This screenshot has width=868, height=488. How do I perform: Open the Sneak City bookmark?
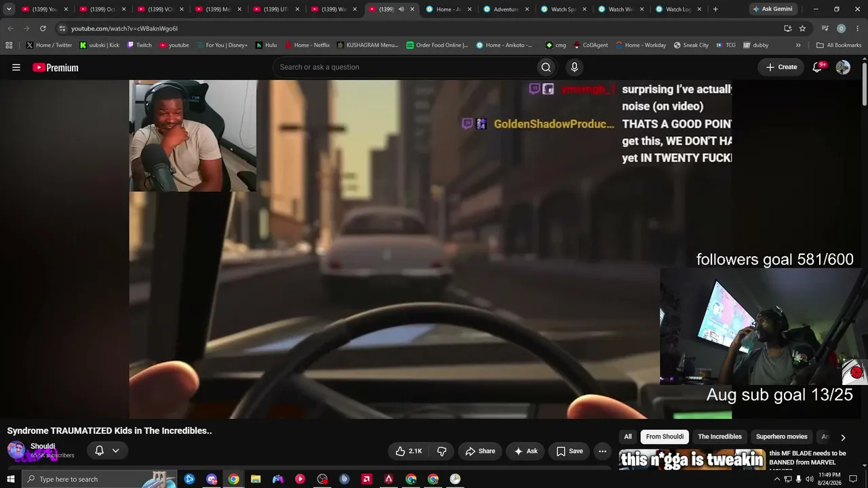click(x=691, y=45)
